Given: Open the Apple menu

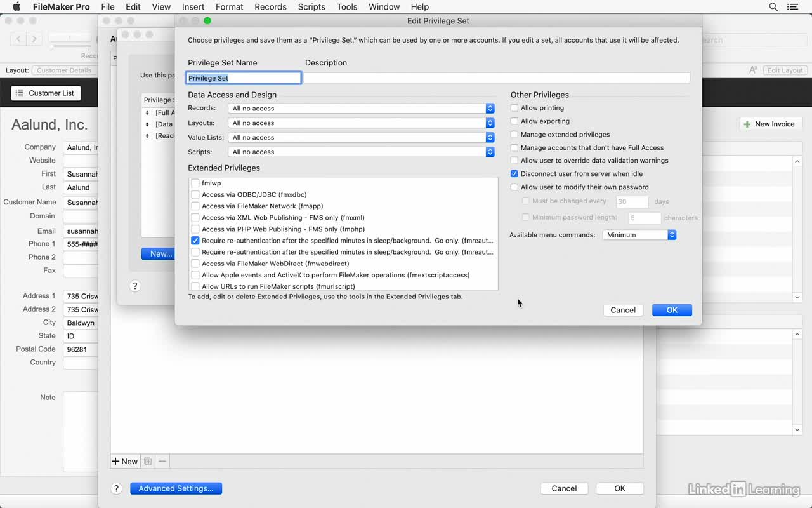Looking at the screenshot, I should 17,7.
